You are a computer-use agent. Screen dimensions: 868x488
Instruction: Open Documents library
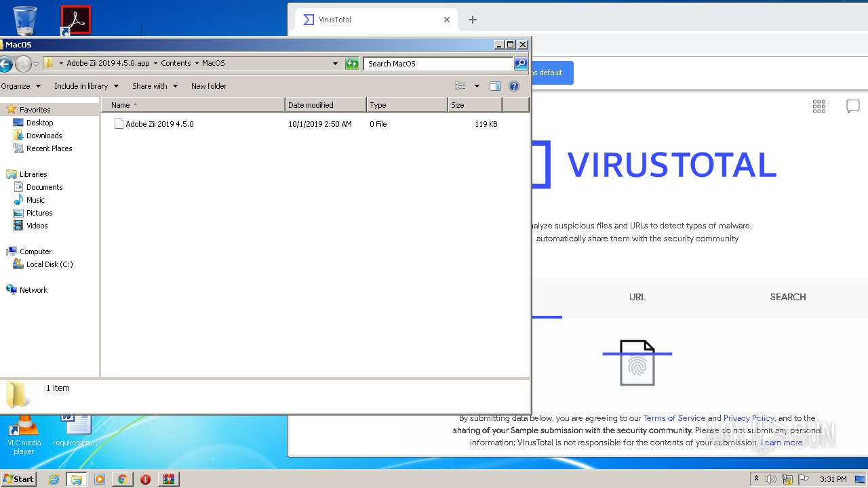[44, 187]
